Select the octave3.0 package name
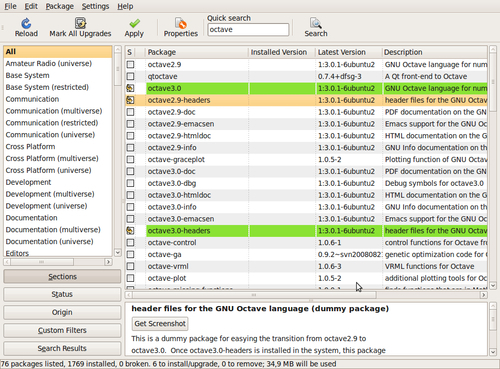This screenshot has height=369, width=500. tap(164, 88)
